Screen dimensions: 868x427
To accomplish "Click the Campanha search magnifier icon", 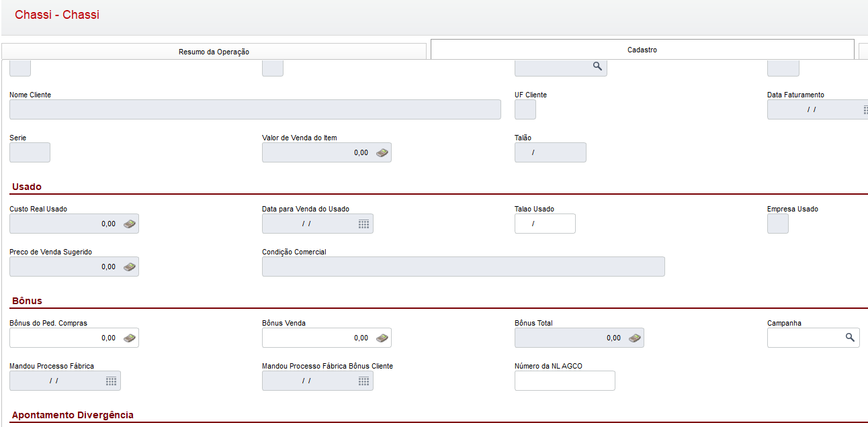I will click(850, 337).
